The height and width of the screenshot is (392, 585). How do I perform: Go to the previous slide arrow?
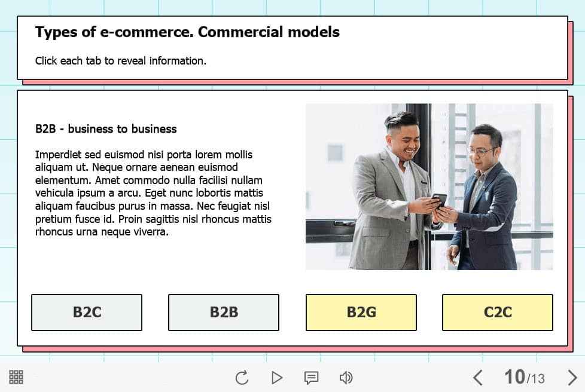477,378
